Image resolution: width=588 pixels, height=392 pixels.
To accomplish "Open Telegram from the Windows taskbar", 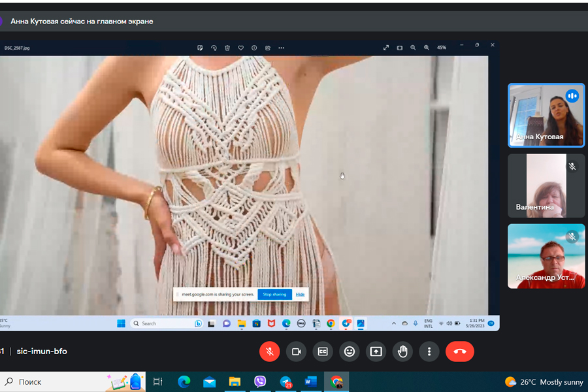I will tap(286, 382).
